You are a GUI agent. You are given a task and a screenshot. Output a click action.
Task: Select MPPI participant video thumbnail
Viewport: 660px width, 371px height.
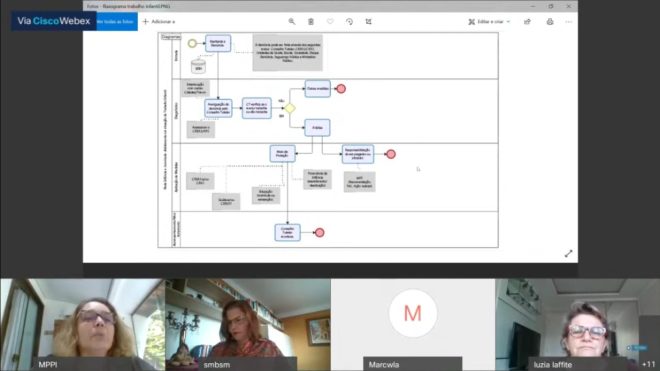coord(83,324)
